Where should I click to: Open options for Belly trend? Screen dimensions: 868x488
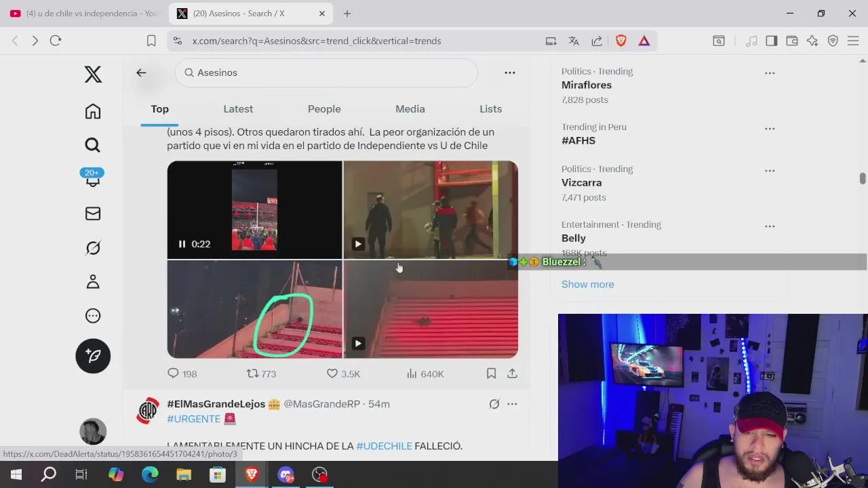[x=770, y=226]
